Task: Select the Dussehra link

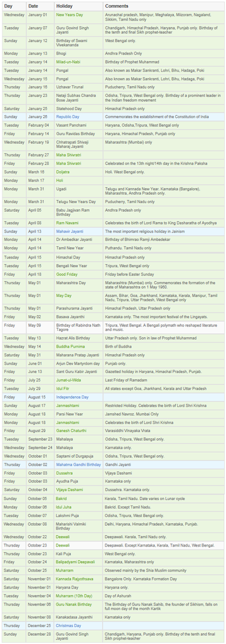Action: click(x=65, y=473)
